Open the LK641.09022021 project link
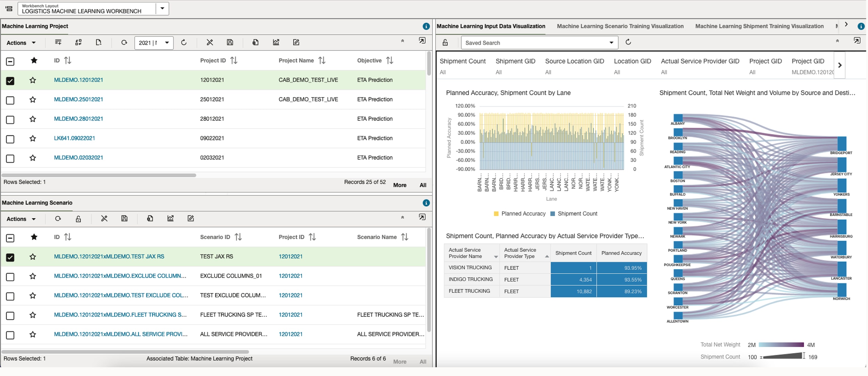The height and width of the screenshot is (376, 868). point(74,138)
